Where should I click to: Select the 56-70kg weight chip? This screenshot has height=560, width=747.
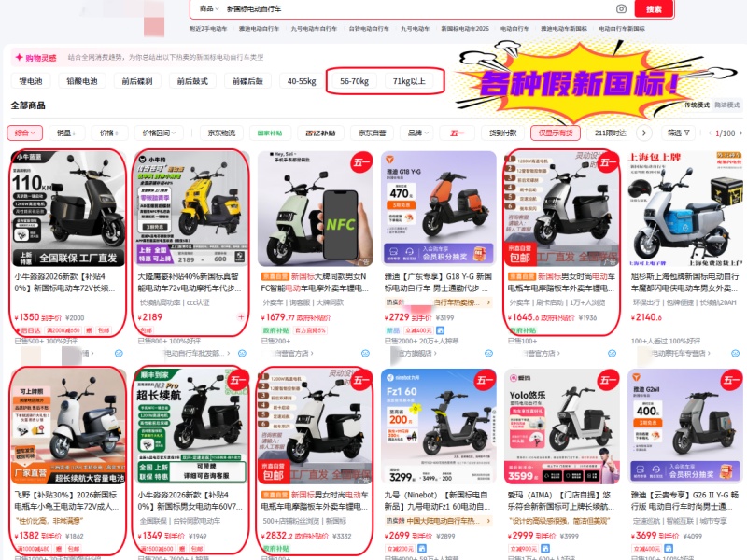click(355, 81)
